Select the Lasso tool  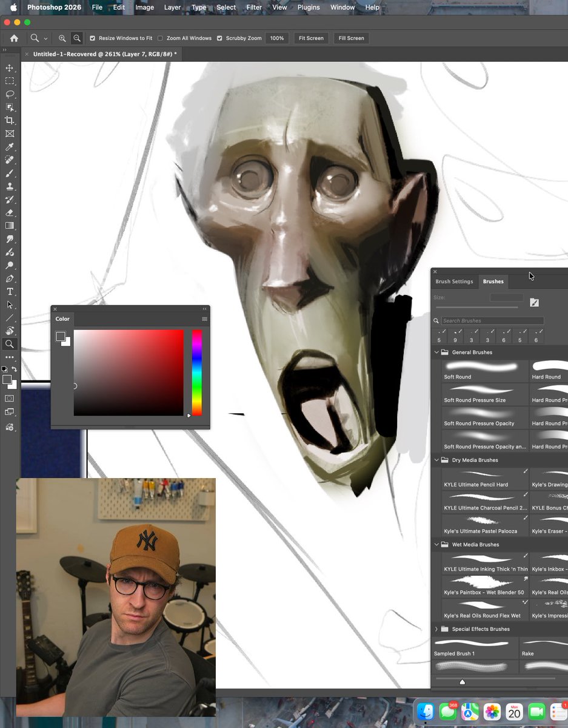[x=10, y=94]
